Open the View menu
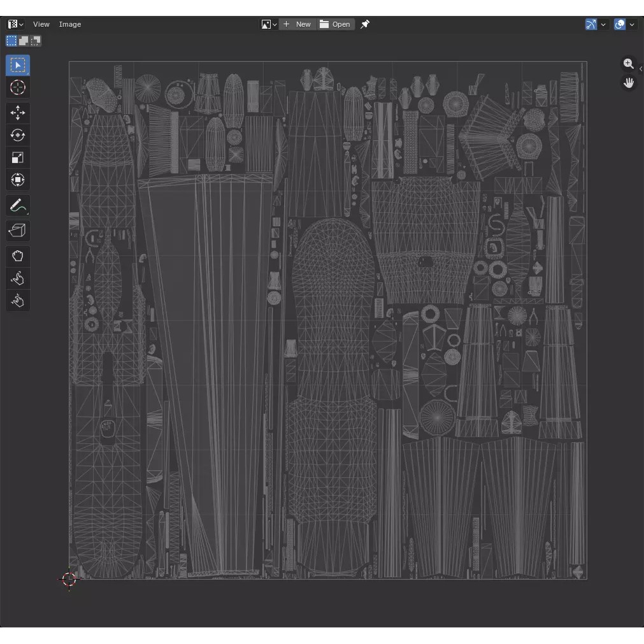The image size is (644, 644). coord(41,24)
